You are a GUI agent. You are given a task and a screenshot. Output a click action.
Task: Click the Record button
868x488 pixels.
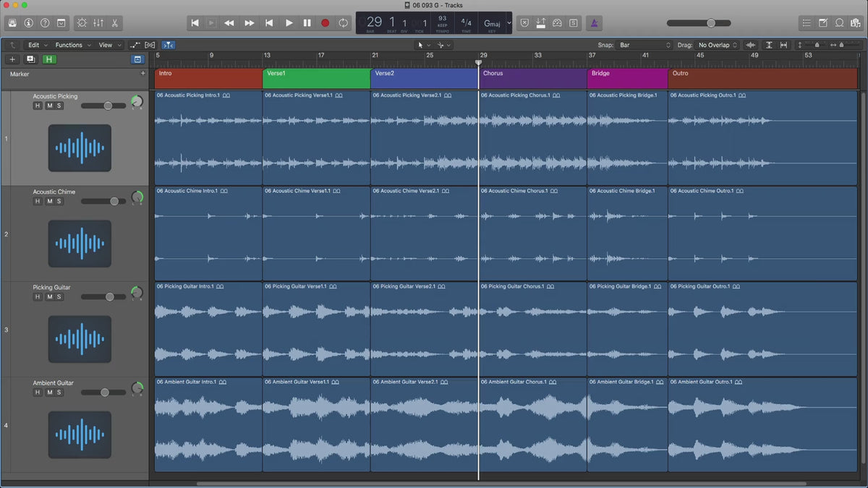click(325, 23)
